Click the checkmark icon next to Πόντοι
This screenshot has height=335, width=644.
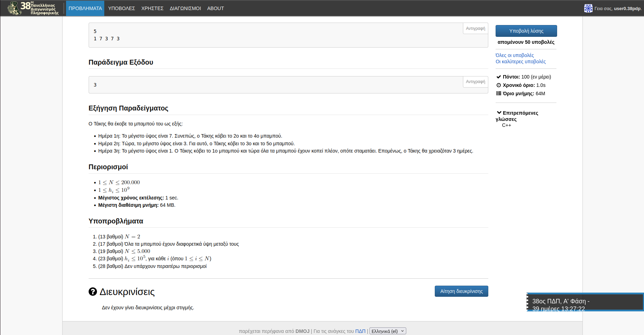pos(498,77)
